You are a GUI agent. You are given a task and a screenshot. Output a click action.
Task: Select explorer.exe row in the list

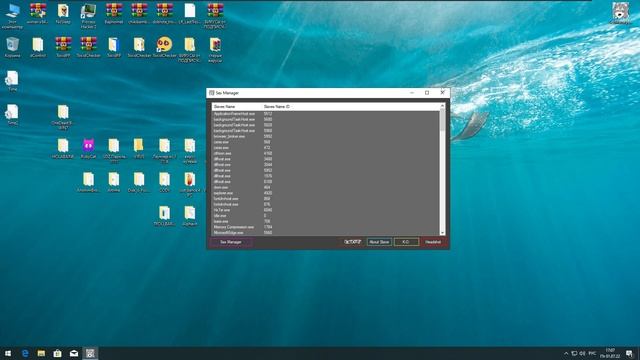[x=326, y=193]
